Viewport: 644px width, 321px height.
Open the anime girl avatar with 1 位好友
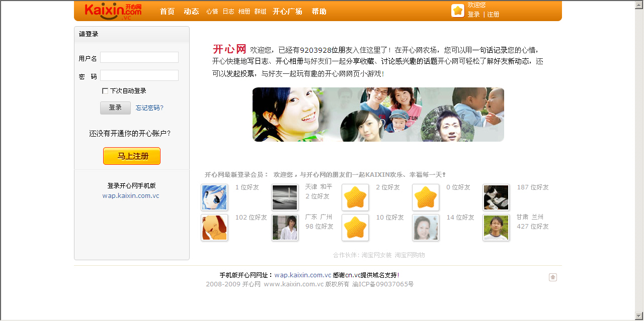coord(214,197)
